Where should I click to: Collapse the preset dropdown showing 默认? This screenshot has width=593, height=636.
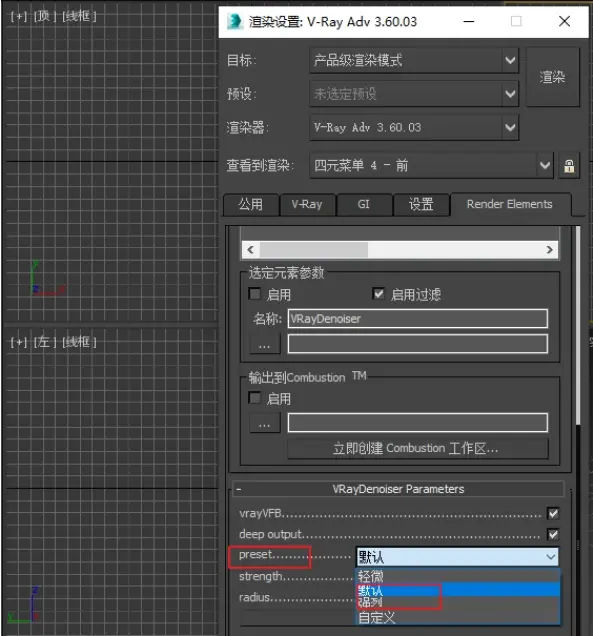point(458,557)
